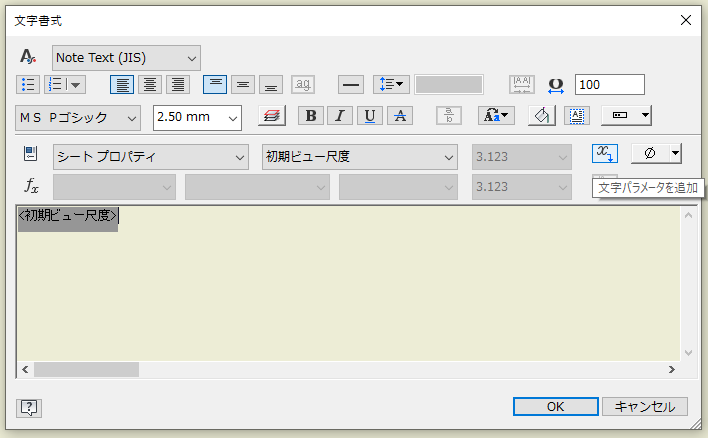Click the fit text width icon
Viewport: 708px width, 438px height.
[522, 84]
